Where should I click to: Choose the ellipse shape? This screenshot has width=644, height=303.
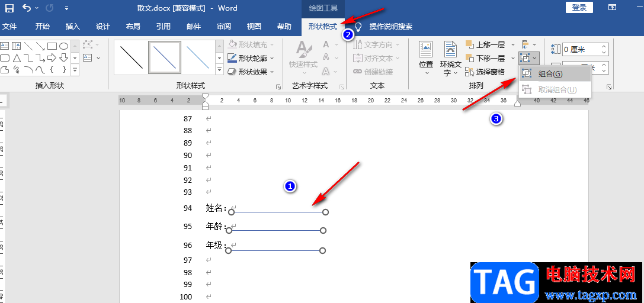[x=63, y=46]
